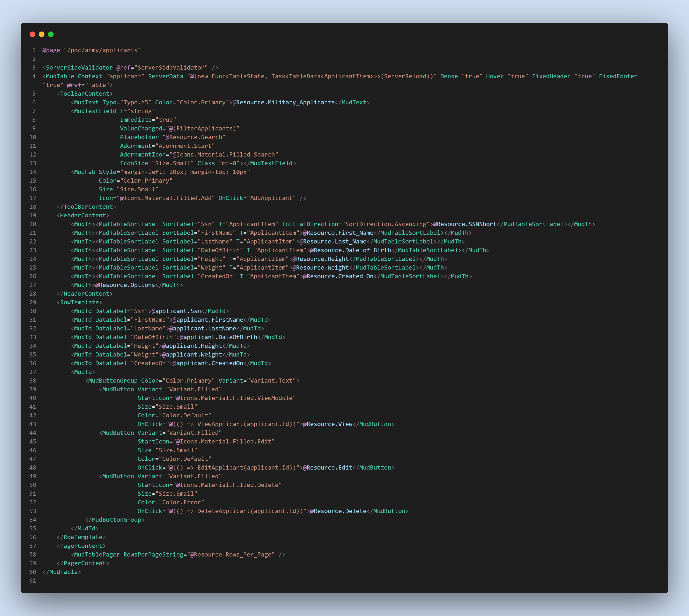Click the opening PagerContent tag
This screenshot has height=616, width=689.
(x=81, y=546)
